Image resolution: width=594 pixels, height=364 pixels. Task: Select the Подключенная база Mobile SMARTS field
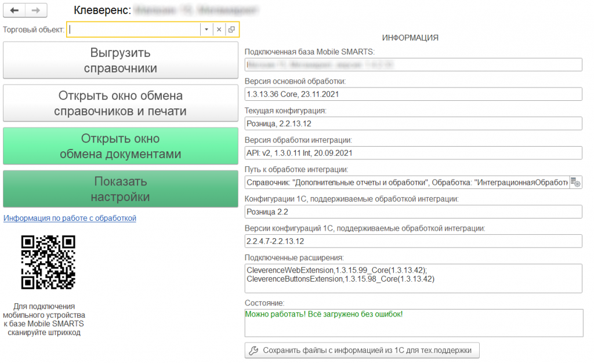[413, 65]
